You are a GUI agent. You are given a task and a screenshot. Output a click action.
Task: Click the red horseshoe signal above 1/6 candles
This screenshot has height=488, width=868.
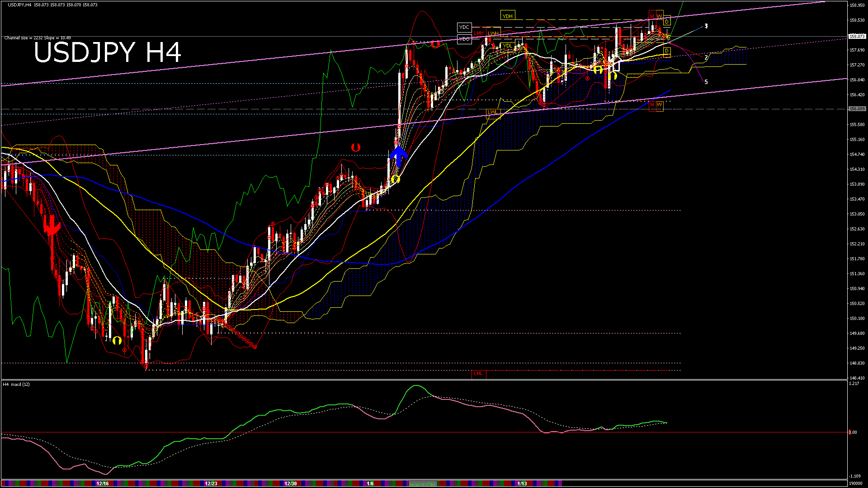click(355, 147)
